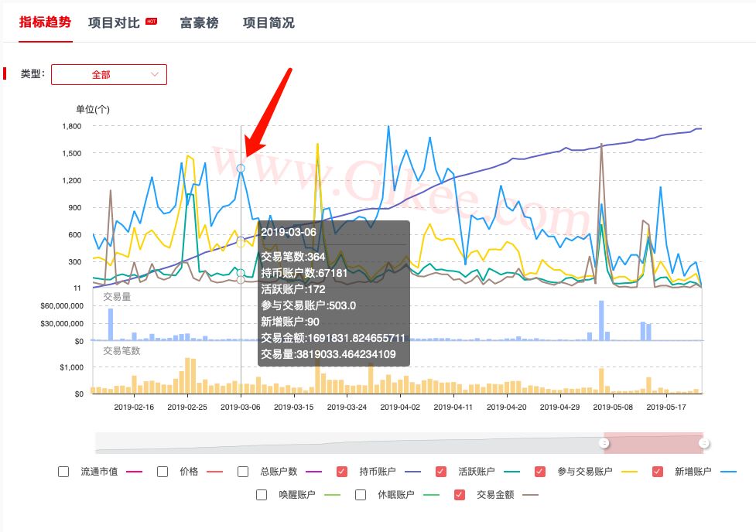The width and height of the screenshot is (756, 532).
Task: Click the 交易笔数:364 tooltip line
Action: pyautogui.click(x=293, y=257)
